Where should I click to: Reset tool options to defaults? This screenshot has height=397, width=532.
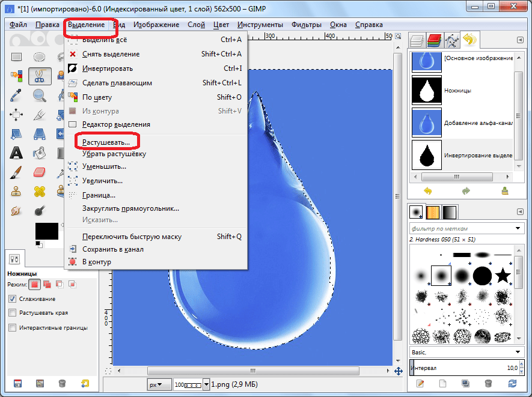[85, 383]
